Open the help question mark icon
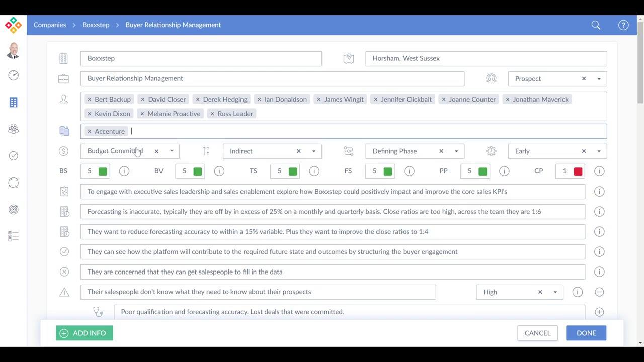Screen dimensions: 644x362 pos(623,25)
